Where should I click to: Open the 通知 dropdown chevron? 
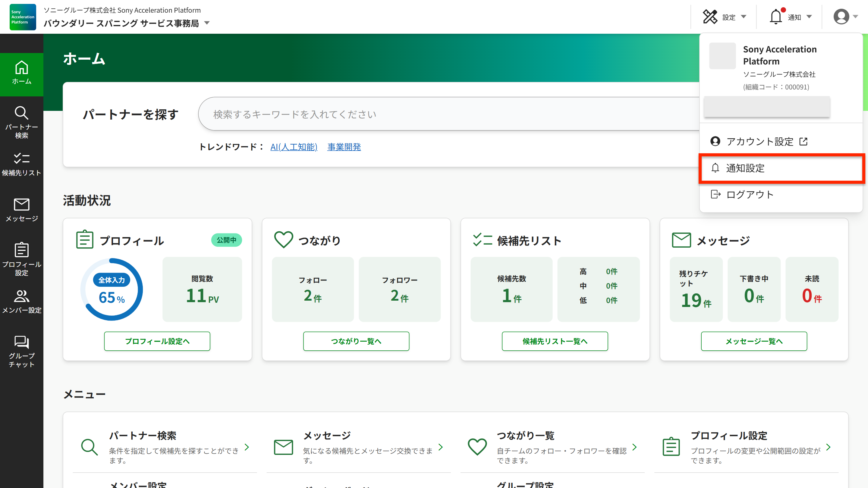(810, 17)
